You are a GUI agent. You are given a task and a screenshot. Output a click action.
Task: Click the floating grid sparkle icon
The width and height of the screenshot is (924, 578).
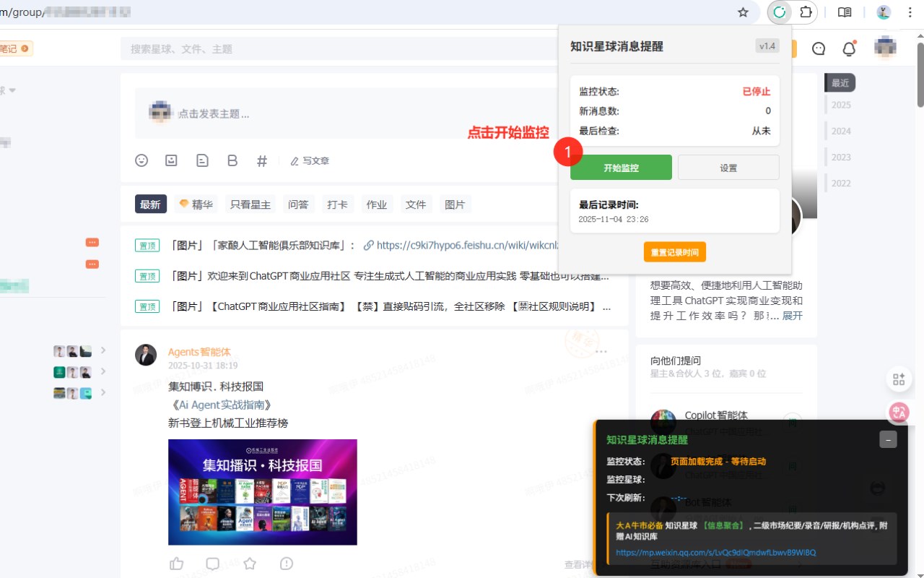click(x=899, y=379)
